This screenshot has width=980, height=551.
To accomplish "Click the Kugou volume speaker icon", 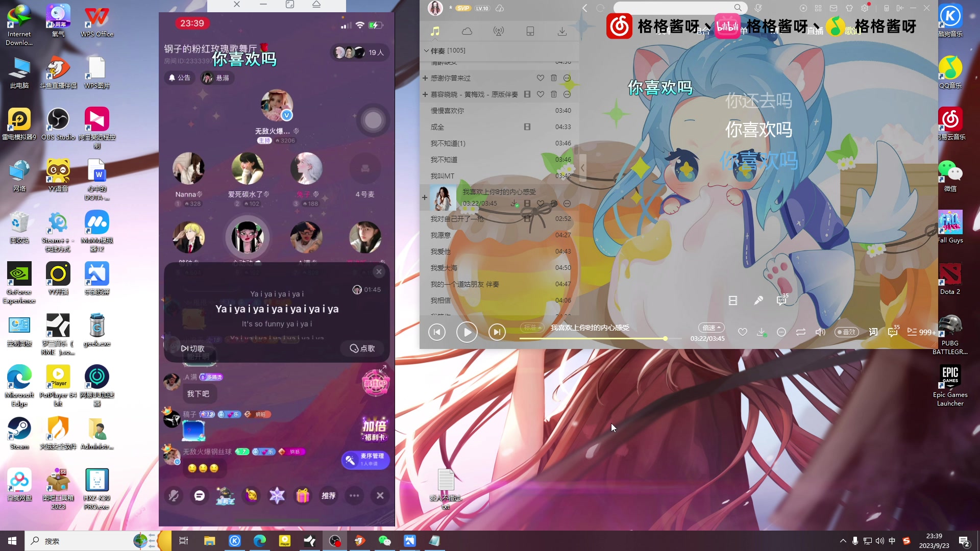I will tap(820, 332).
